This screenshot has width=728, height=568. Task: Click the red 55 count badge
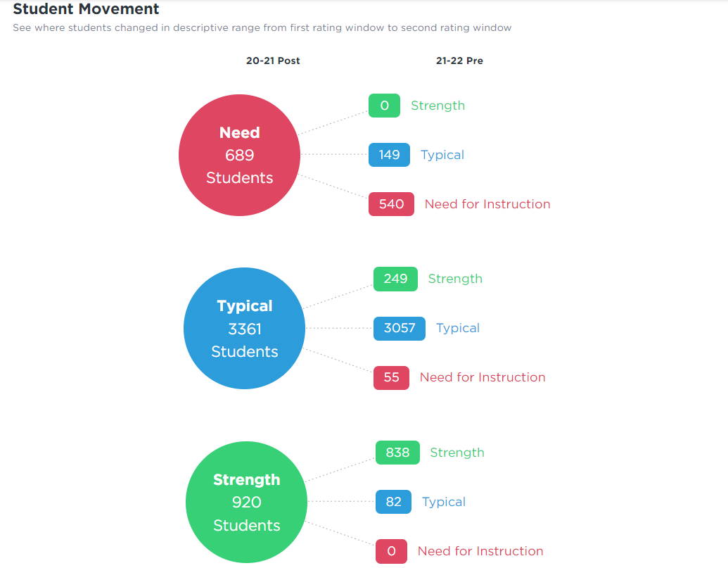(x=391, y=377)
